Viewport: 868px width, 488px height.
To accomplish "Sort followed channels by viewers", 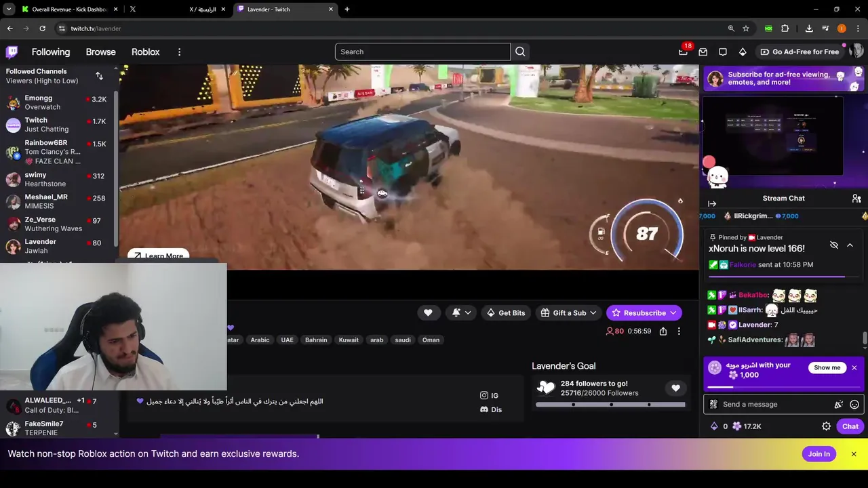I will tap(100, 76).
